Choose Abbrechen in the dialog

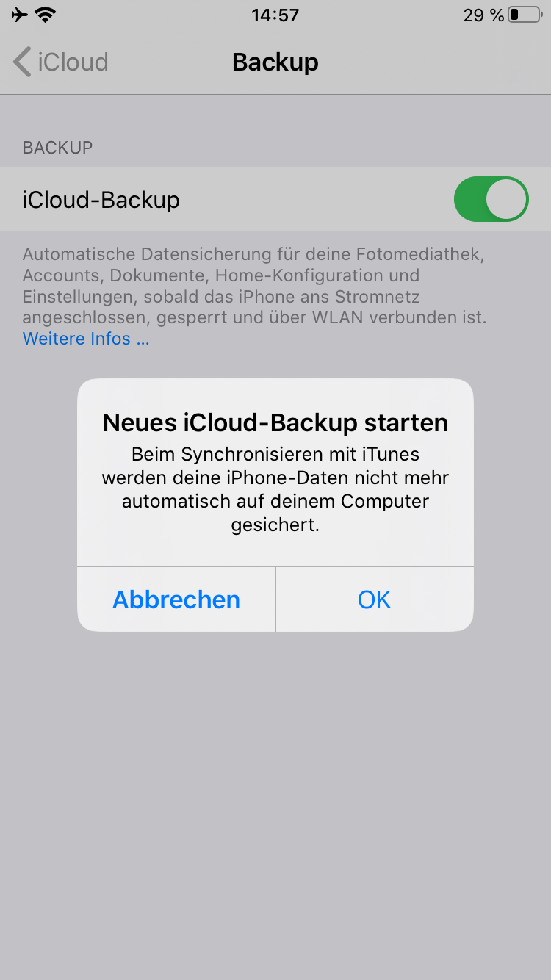point(176,599)
